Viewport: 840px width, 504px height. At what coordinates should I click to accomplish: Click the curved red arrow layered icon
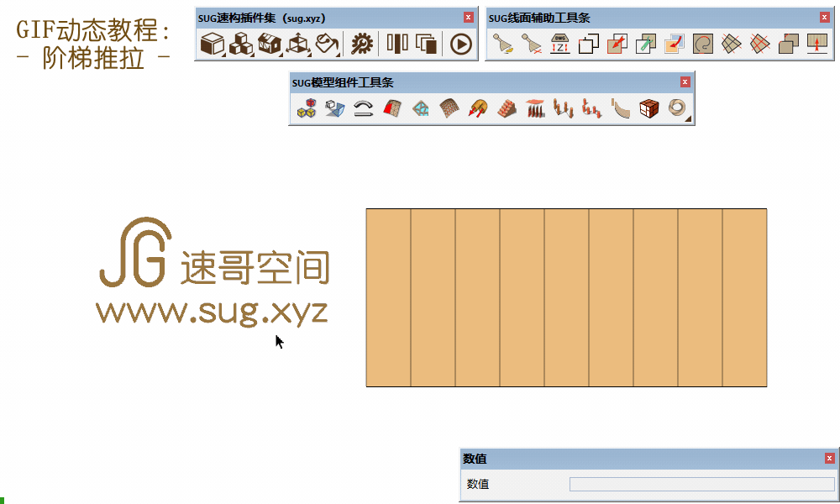tap(674, 44)
